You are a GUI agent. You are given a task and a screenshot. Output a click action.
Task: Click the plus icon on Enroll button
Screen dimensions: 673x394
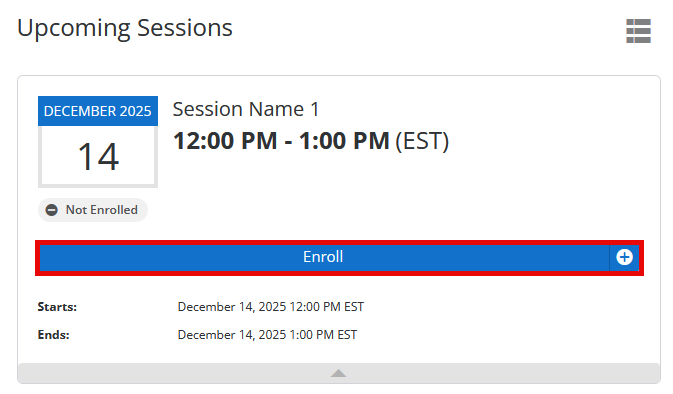tap(624, 257)
